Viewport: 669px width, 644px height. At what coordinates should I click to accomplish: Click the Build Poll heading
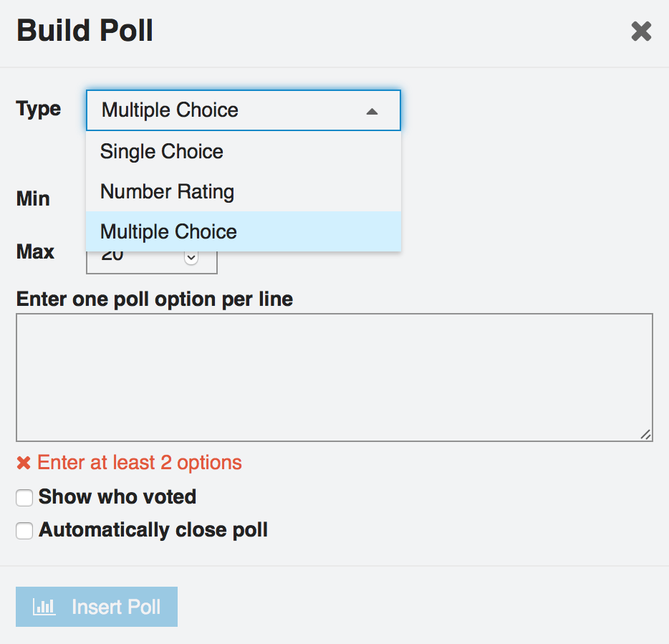point(85,32)
